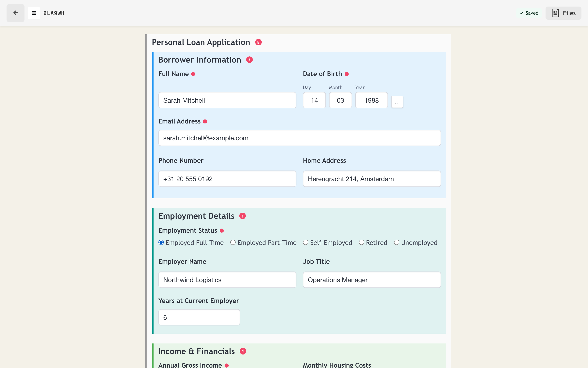Click the Personal Loan Application error badge
This screenshot has width=588, height=368.
pos(258,42)
